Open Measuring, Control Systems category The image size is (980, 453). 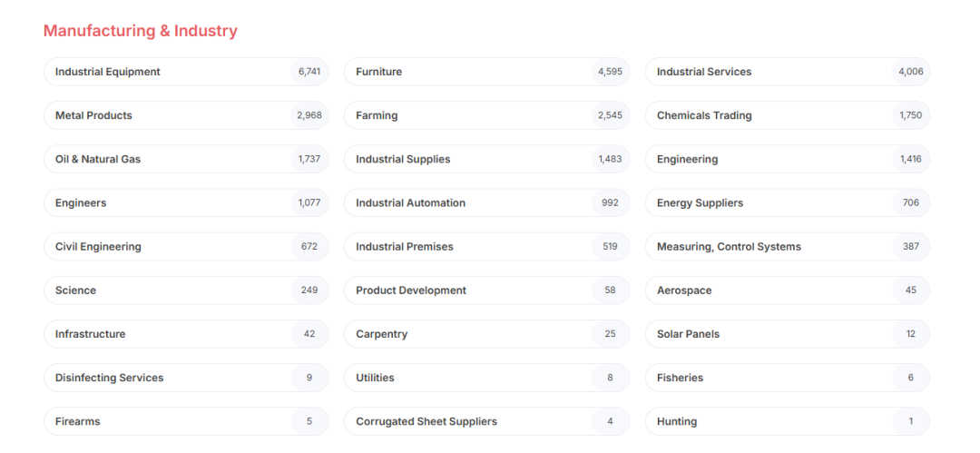coord(788,247)
